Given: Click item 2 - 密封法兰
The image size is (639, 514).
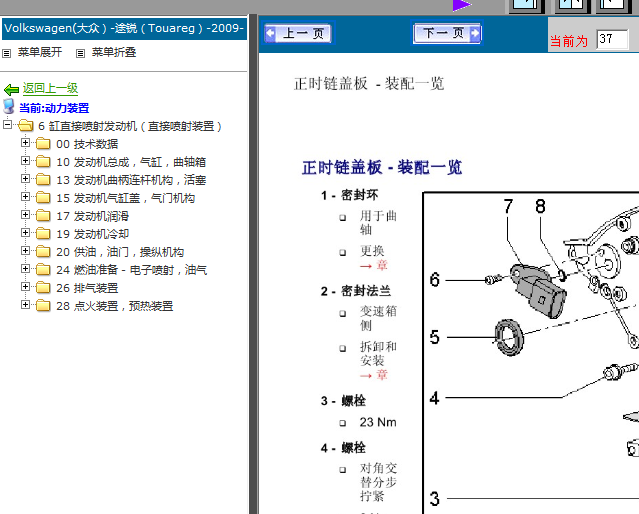Looking at the screenshot, I should pyautogui.click(x=355, y=291).
